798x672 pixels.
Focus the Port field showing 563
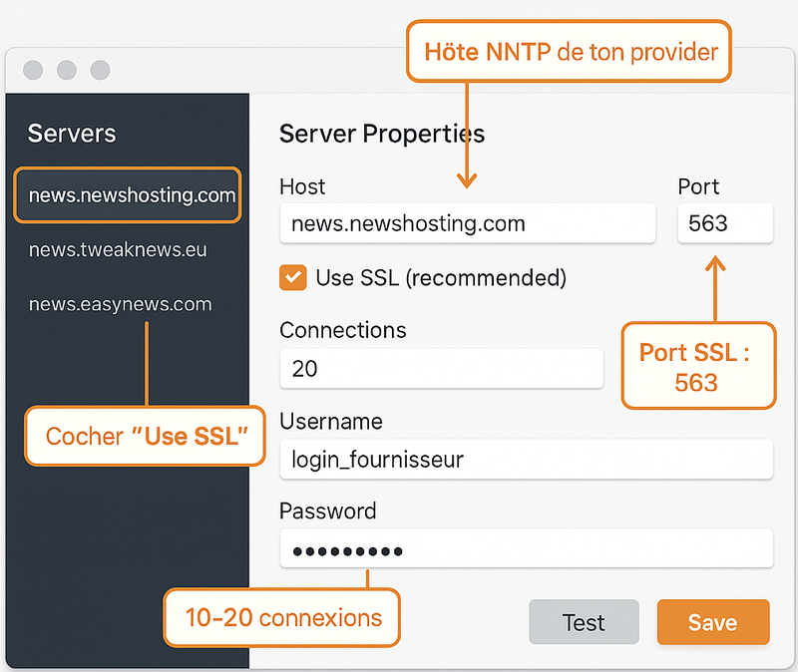pyautogui.click(x=724, y=223)
